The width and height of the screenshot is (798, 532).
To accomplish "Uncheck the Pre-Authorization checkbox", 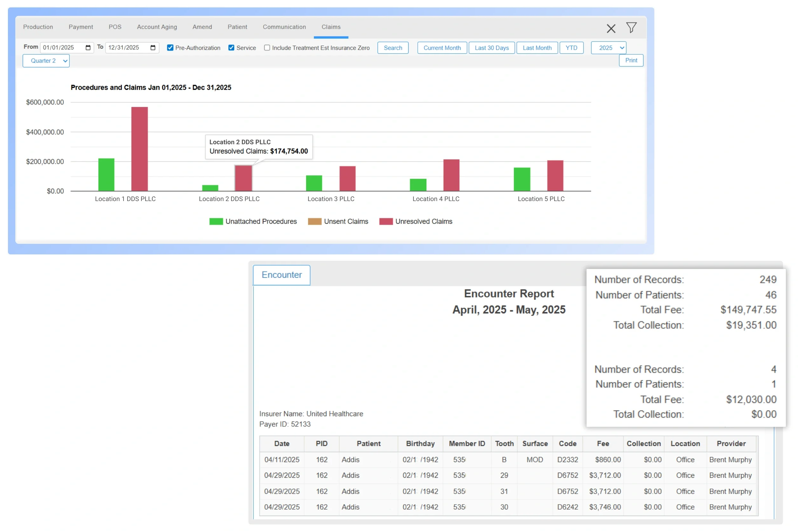I will coord(170,48).
